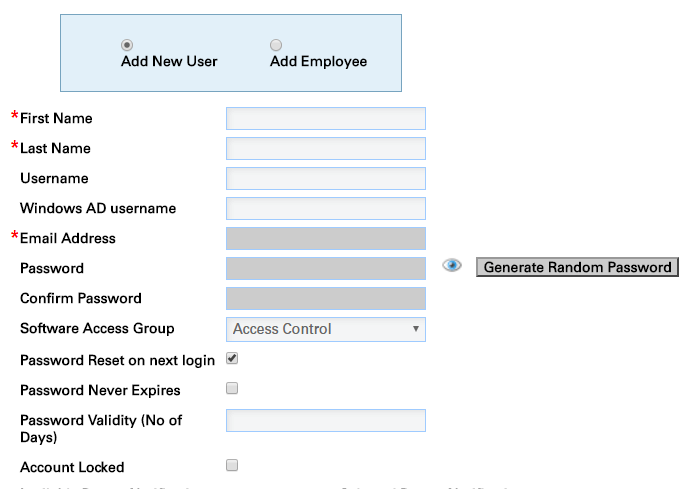The image size is (690, 489).
Task: Select the Confirm Password field
Action: coord(325,299)
